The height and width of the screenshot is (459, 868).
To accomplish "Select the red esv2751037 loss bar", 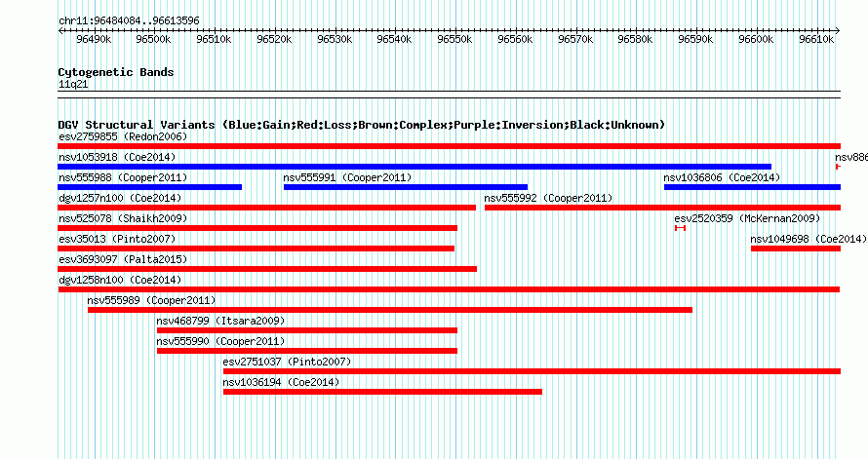I will pyautogui.click(x=532, y=371).
